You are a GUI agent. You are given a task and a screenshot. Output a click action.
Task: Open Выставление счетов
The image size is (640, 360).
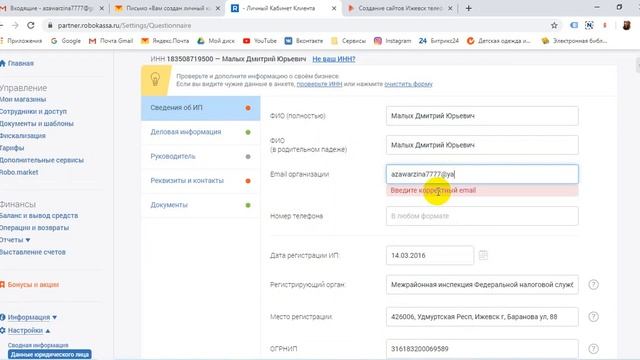coord(33,252)
